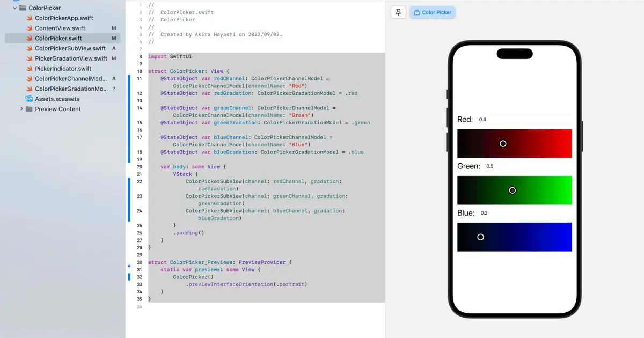Click the '.padding()' code line
The height and width of the screenshot is (338, 644).
tap(188, 233)
